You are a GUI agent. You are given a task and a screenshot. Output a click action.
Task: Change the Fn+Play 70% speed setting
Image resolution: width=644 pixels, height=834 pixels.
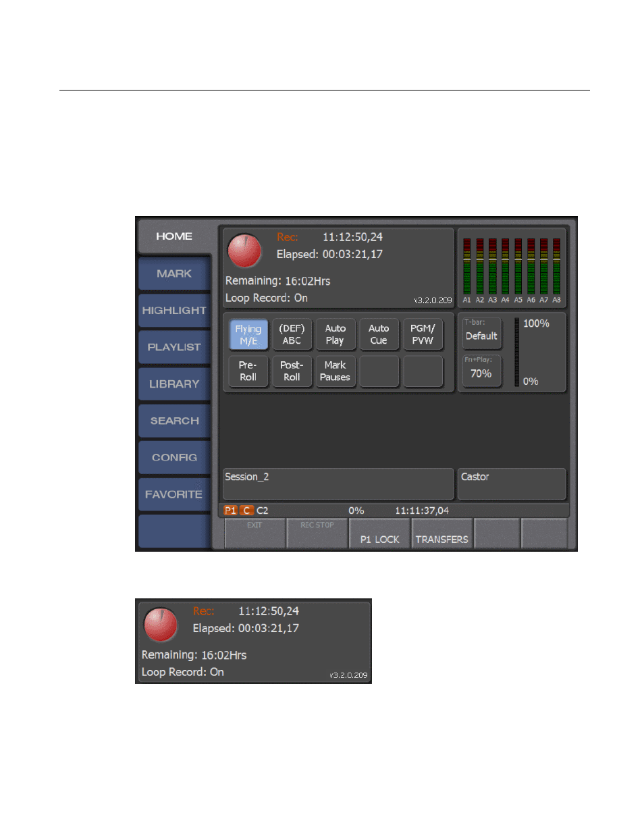(481, 371)
